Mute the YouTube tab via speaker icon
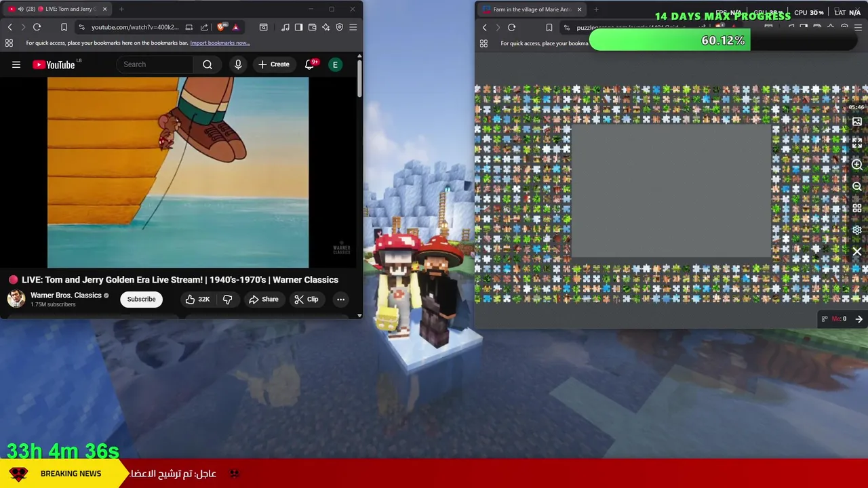868x488 pixels. tap(20, 9)
